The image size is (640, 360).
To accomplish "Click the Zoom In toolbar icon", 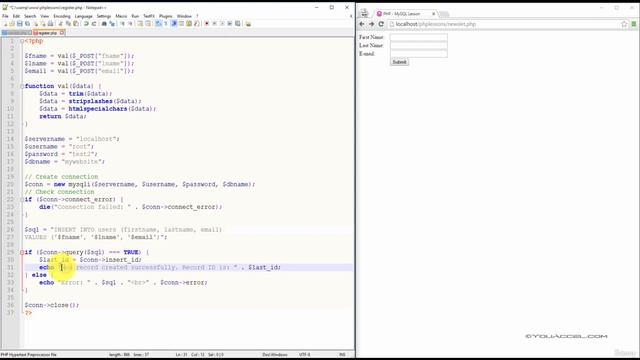I will tap(122, 24).
